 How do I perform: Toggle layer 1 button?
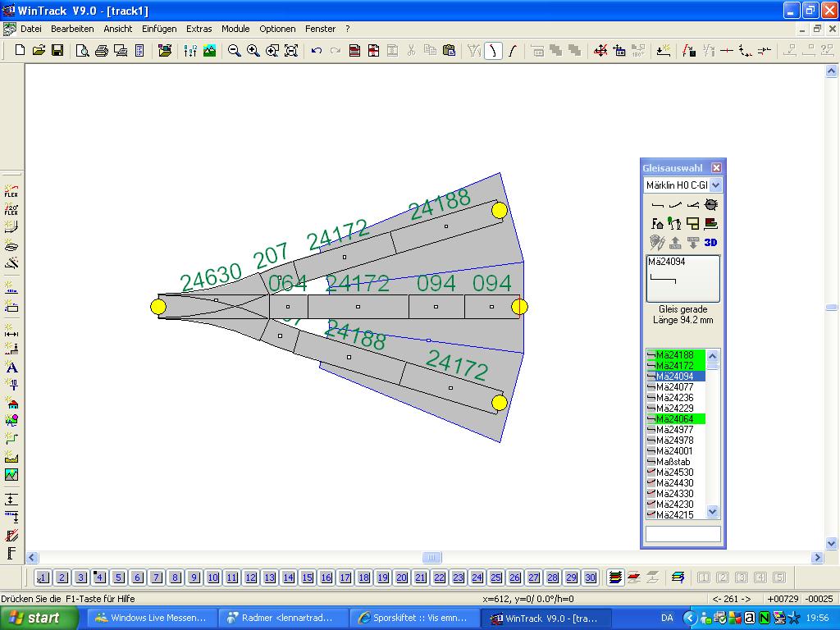pyautogui.click(x=43, y=577)
